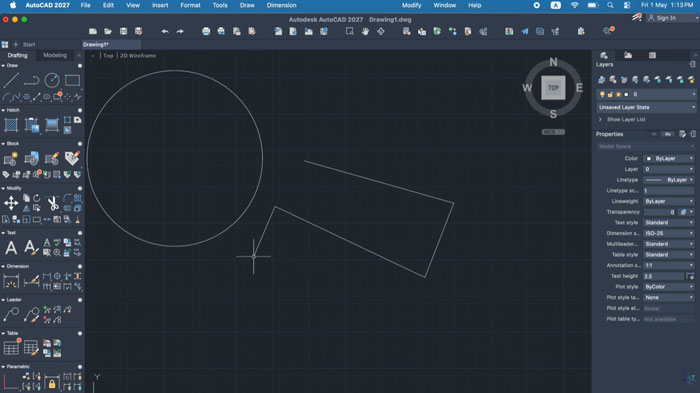Open the Linetype ByLayer dropdown

click(x=669, y=180)
